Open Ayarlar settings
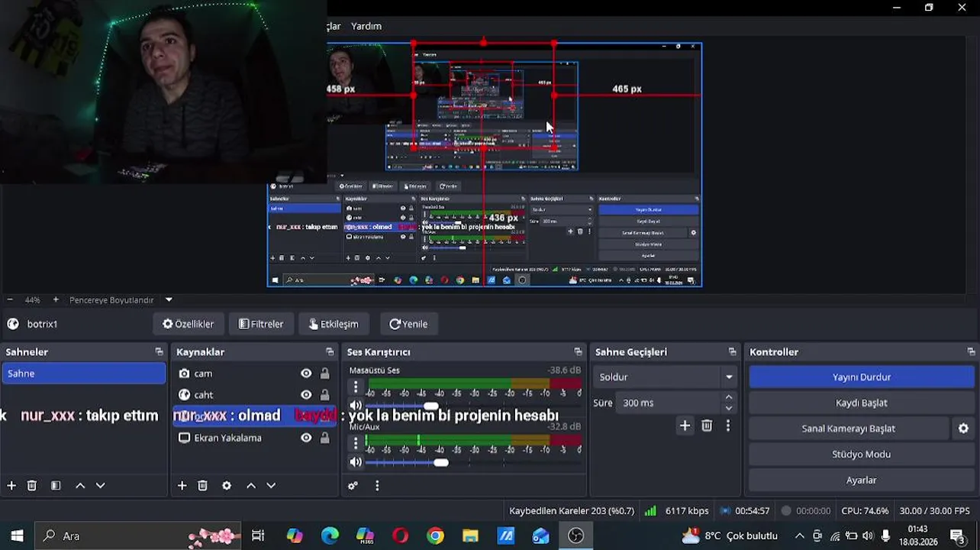The width and height of the screenshot is (980, 550). 861,480
